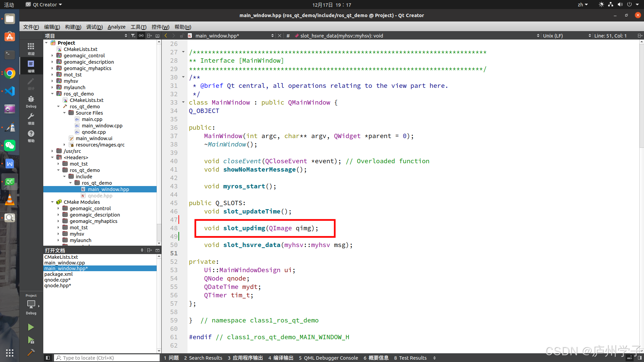Open the Help mode question mark icon
This screenshot has height=362, width=644.
(x=31, y=136)
